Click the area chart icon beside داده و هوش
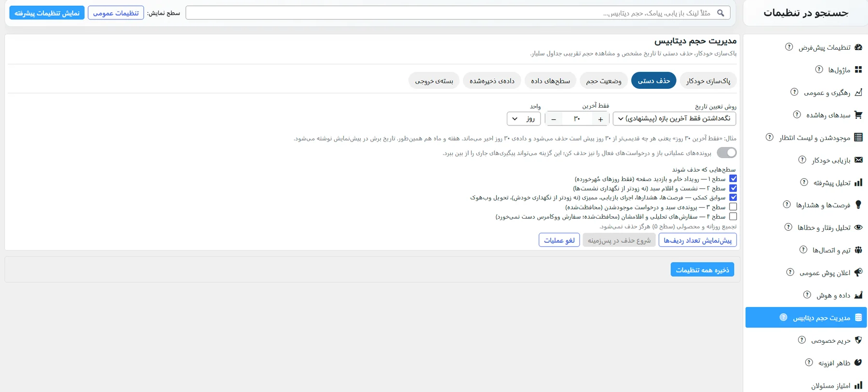 pos(858,295)
